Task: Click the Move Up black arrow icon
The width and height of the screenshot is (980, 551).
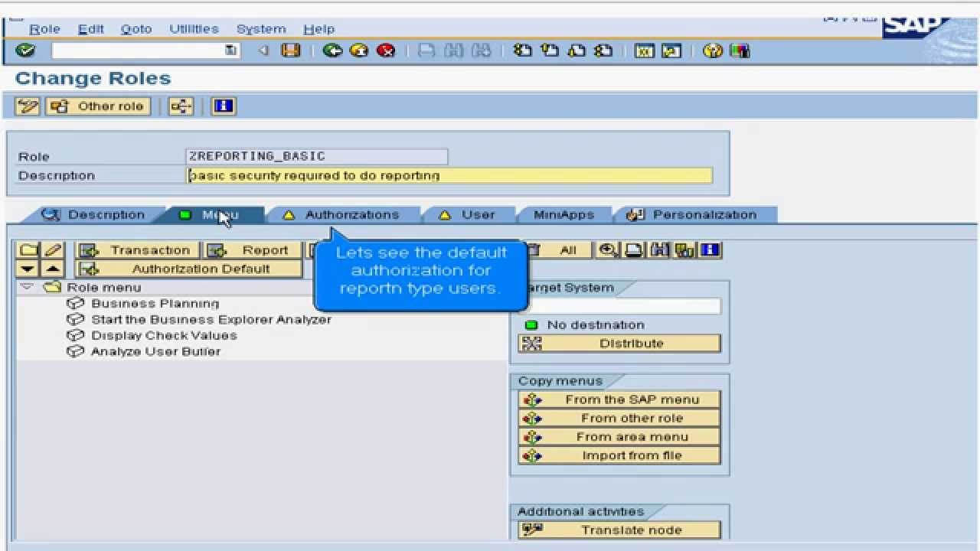Action: (x=52, y=269)
